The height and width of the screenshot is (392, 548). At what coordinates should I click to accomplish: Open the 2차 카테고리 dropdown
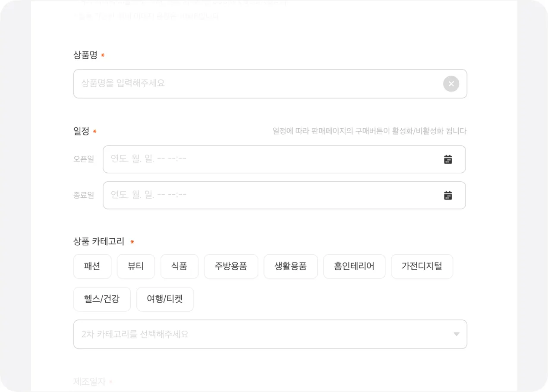point(263,334)
